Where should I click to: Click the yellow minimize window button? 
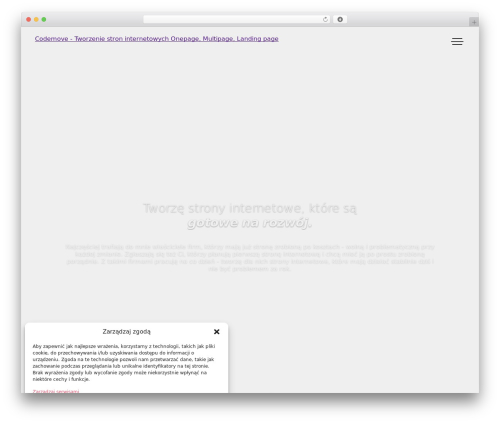[x=36, y=19]
